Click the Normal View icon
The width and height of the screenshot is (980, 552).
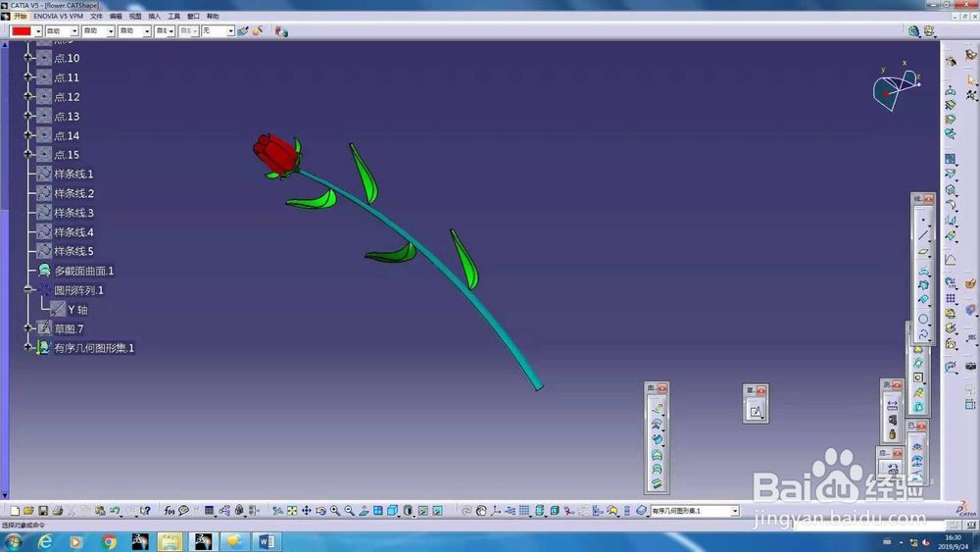click(x=364, y=511)
